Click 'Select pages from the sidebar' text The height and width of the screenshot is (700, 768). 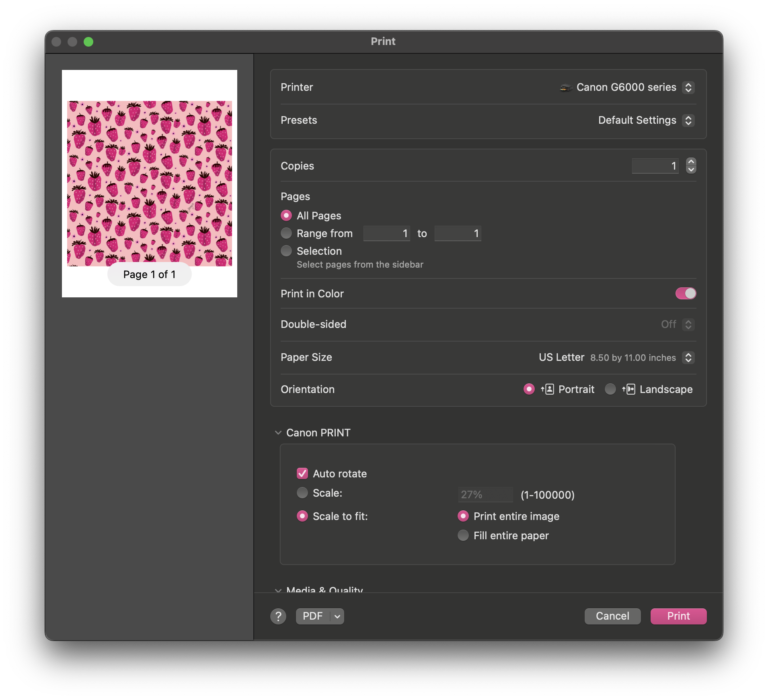tap(360, 264)
